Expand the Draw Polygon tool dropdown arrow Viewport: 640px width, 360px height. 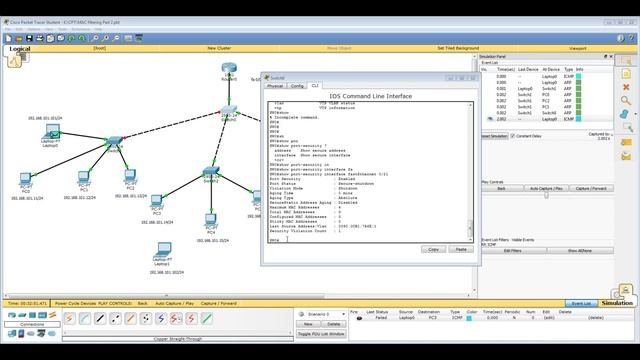click(635, 114)
